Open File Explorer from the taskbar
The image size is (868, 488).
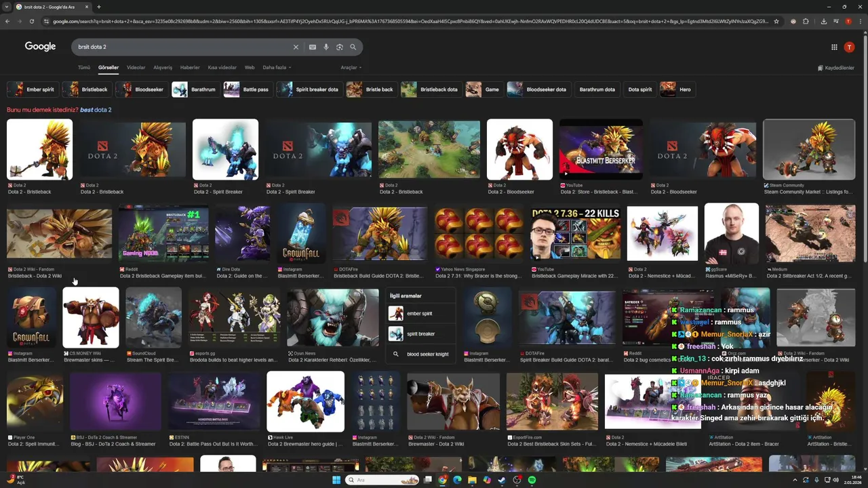pos(472,480)
